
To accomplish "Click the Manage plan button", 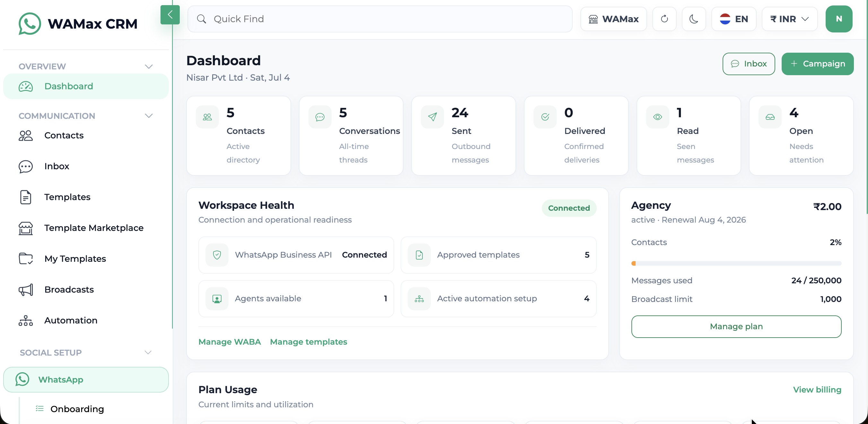I will (736, 326).
